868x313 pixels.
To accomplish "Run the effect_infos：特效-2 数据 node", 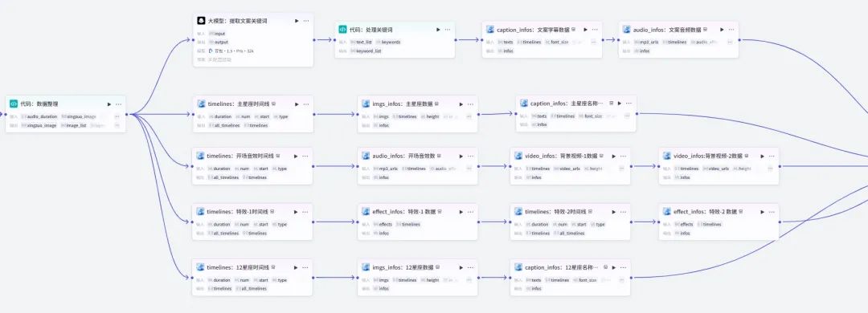I will [x=762, y=211].
